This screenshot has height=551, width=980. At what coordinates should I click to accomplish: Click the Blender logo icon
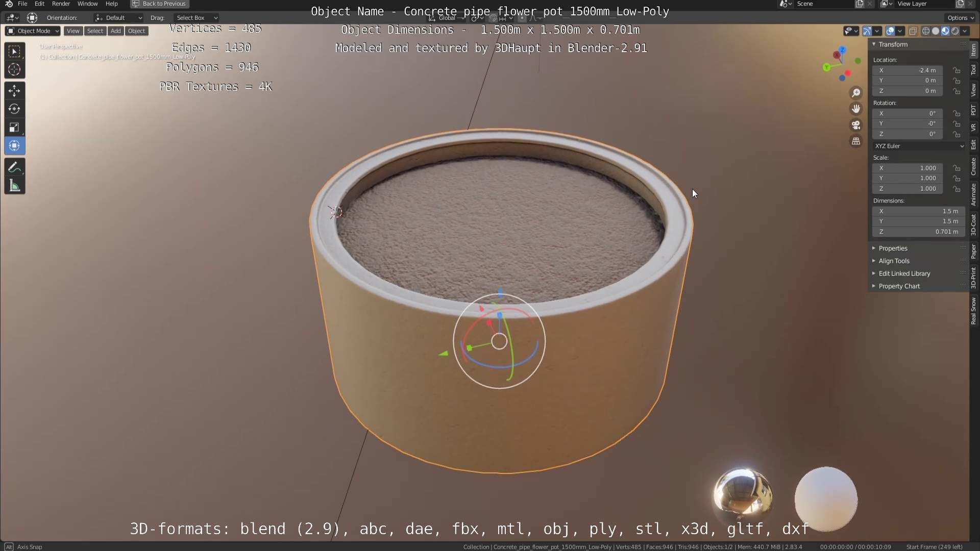click(9, 4)
